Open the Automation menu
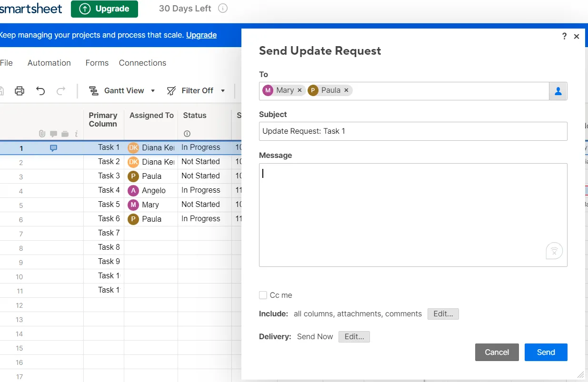This screenshot has height=382, width=588. (x=49, y=63)
